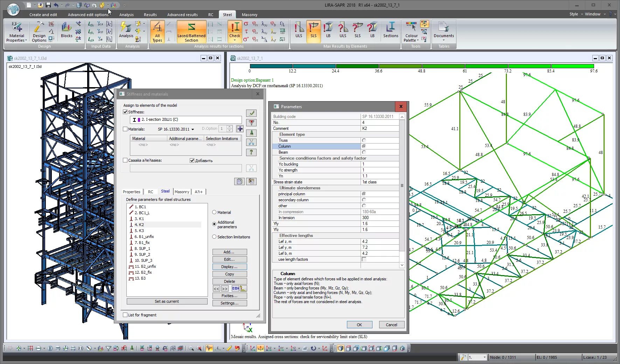Cancel the Parameters dialog
This screenshot has width=620, height=364.
[391, 325]
